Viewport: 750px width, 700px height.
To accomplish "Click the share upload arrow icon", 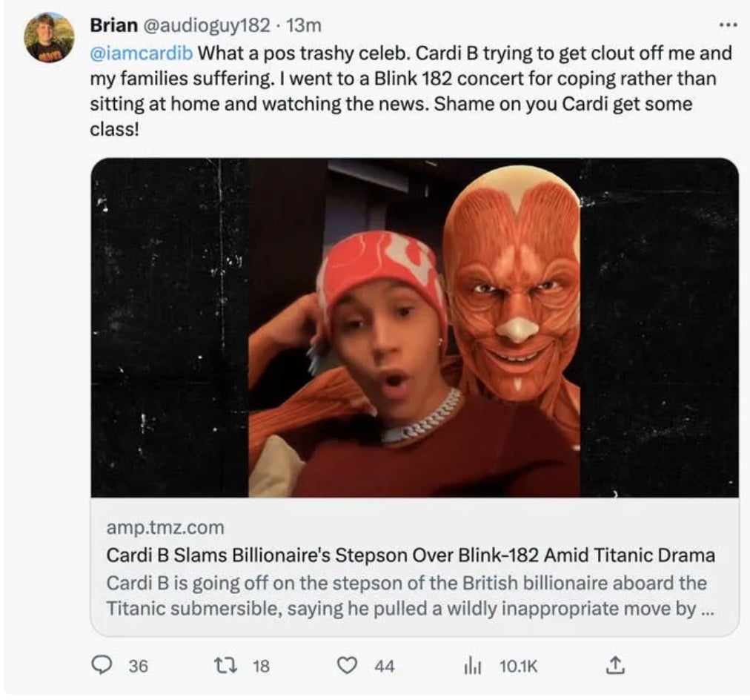I will pos(615,666).
